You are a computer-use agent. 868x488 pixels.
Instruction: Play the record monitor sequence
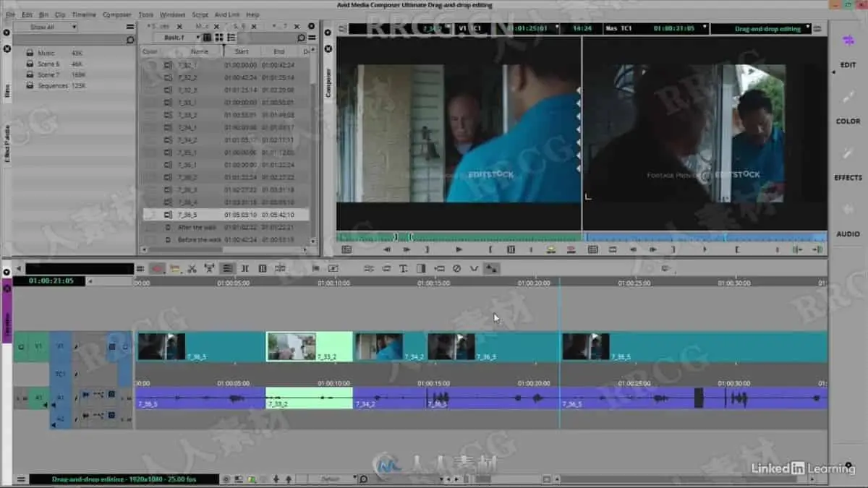point(705,249)
